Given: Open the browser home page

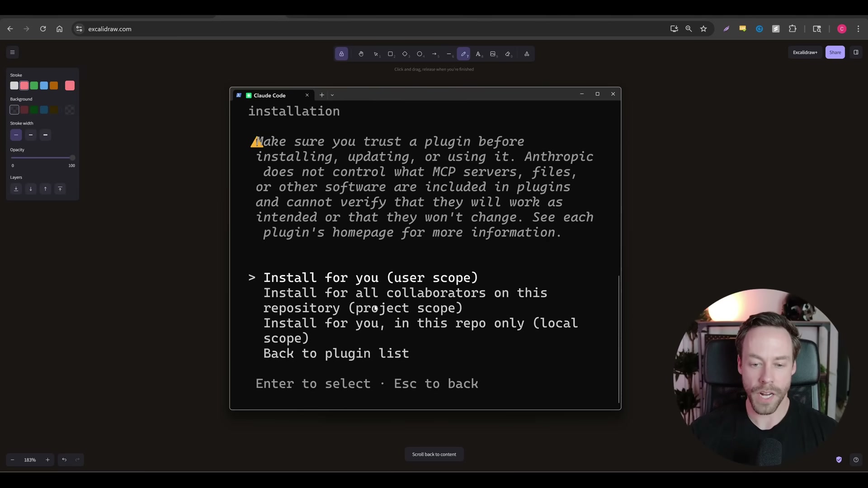Looking at the screenshot, I should [59, 29].
